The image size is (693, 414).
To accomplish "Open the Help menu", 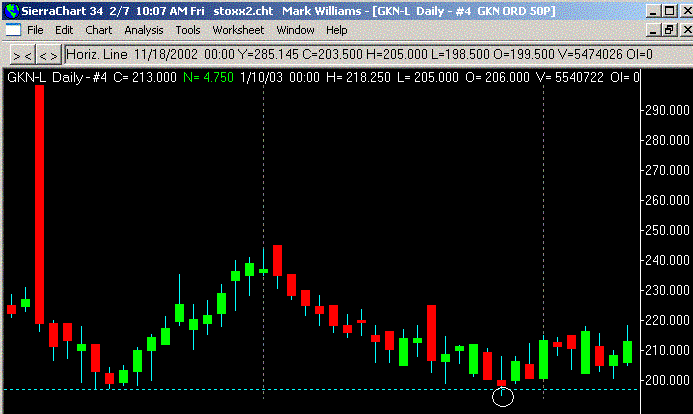I will click(x=337, y=30).
